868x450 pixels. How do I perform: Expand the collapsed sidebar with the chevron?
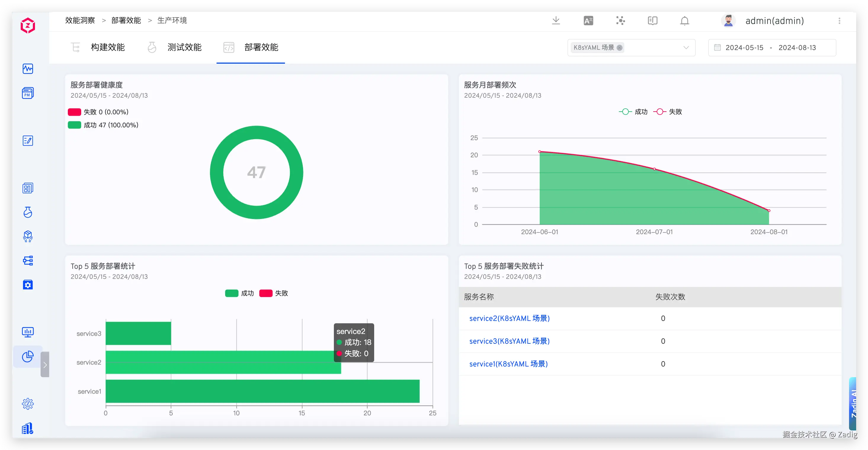pyautogui.click(x=45, y=364)
